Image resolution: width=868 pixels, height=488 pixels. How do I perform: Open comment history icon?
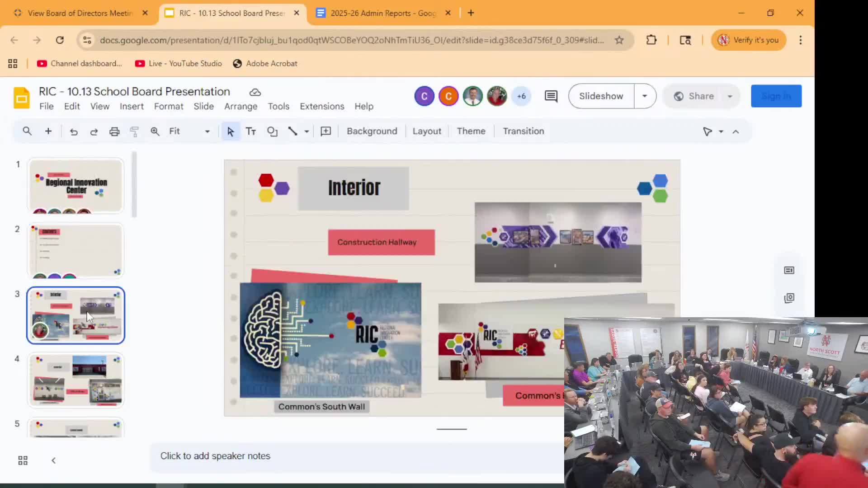(x=551, y=96)
